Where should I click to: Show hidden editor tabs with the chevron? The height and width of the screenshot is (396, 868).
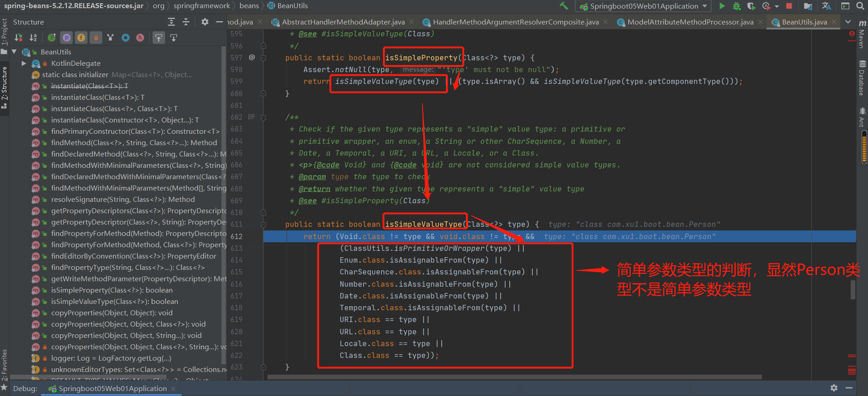tap(848, 22)
